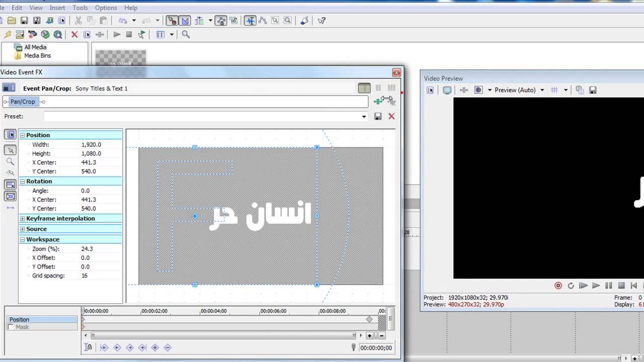Collapse the Workspace section
Viewport: 644px width, 362px height.
point(23,239)
